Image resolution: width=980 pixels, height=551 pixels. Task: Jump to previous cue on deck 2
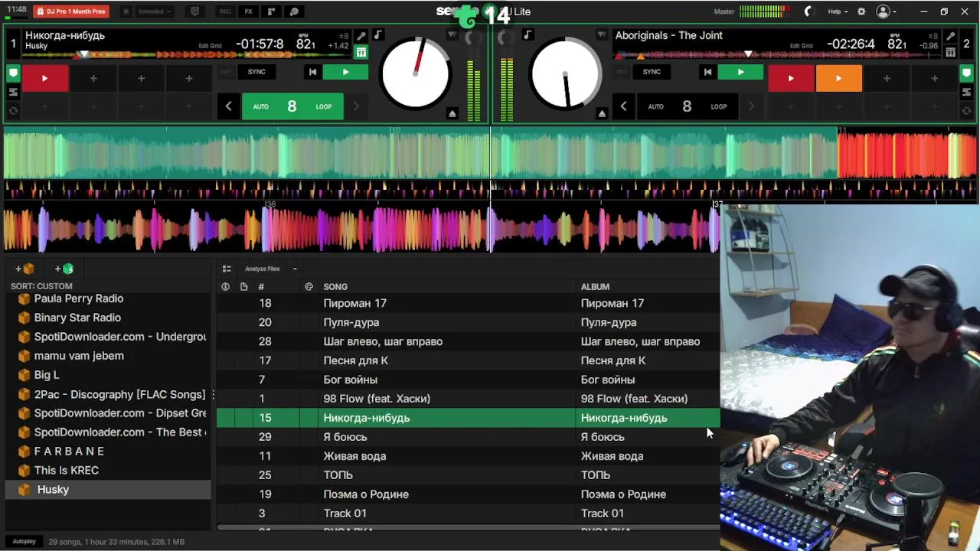707,72
